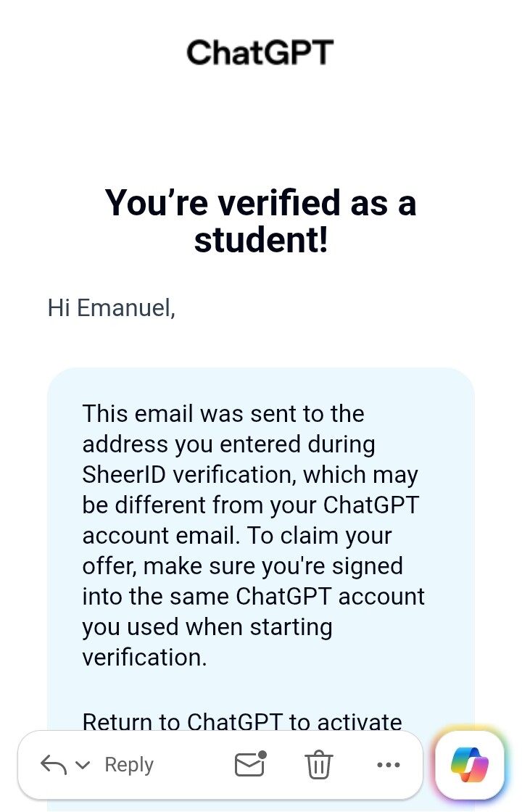
Task: Click "account email. To claim your" line
Action: [x=237, y=536]
